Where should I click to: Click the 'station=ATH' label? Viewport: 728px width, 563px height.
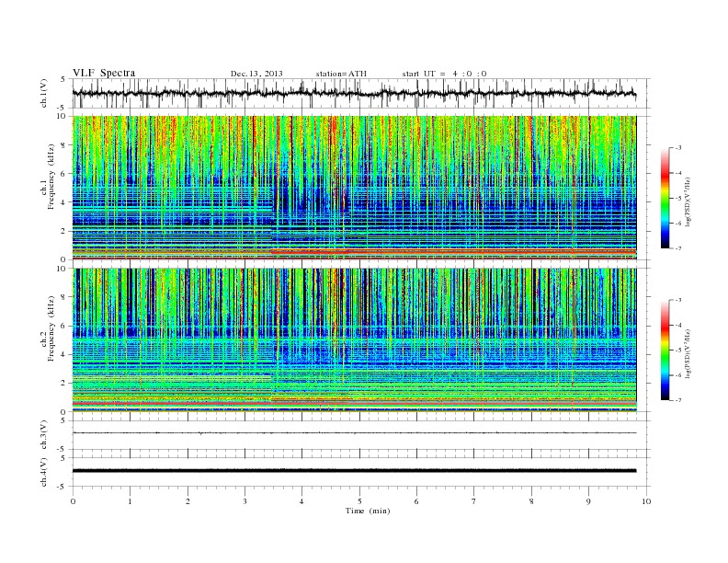(341, 74)
